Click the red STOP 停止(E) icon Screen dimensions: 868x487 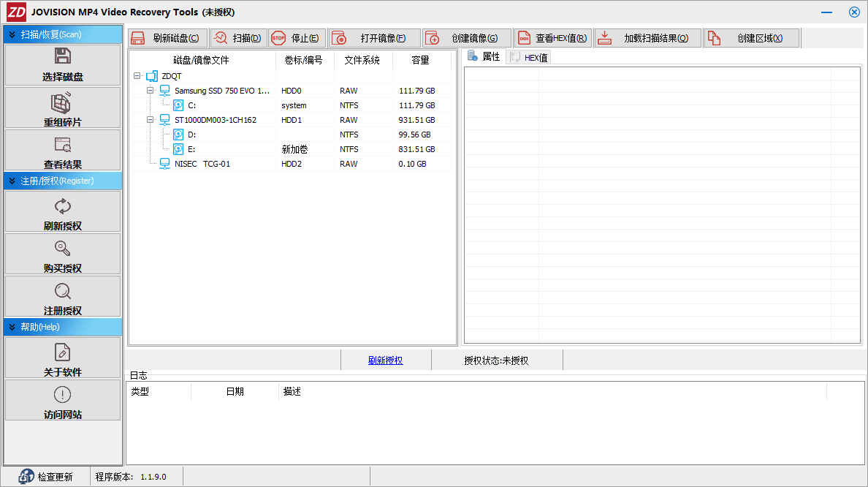pyautogui.click(x=278, y=38)
